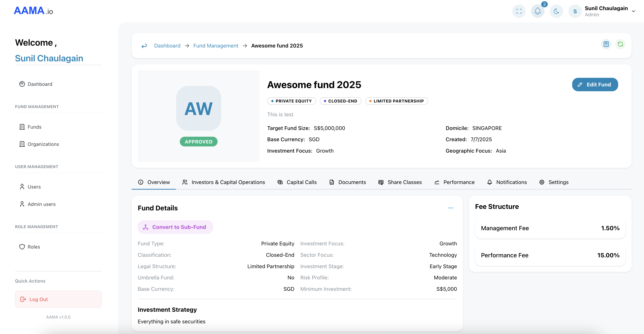
Task: Navigate to Dashboard via the breadcrumb link
Action: (x=167, y=45)
